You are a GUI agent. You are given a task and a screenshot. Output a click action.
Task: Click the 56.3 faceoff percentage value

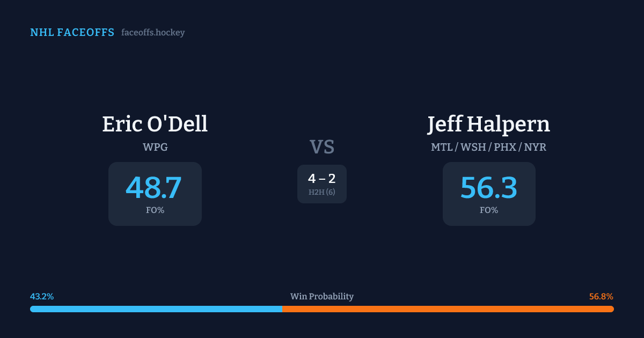pos(489,188)
